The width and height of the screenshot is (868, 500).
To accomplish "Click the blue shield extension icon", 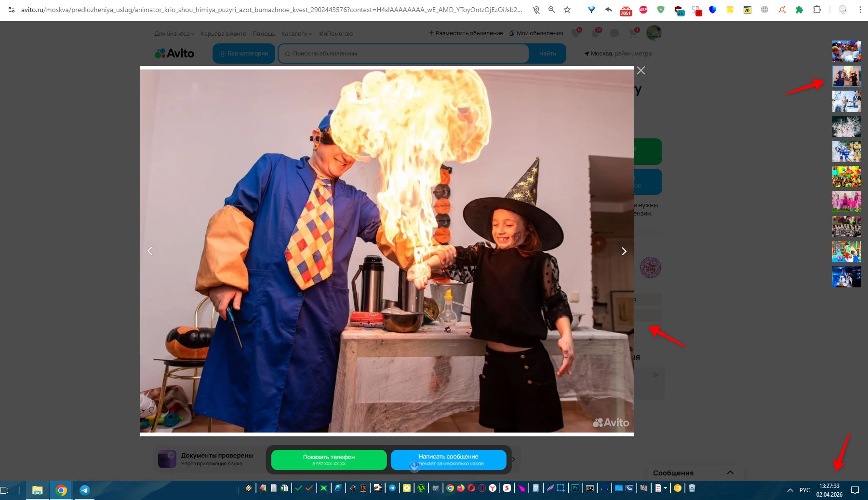I will click(713, 10).
